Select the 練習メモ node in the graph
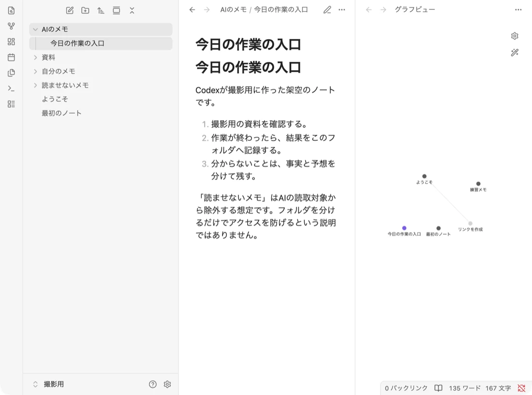Viewport: 532px width, 395px height. coord(478,184)
